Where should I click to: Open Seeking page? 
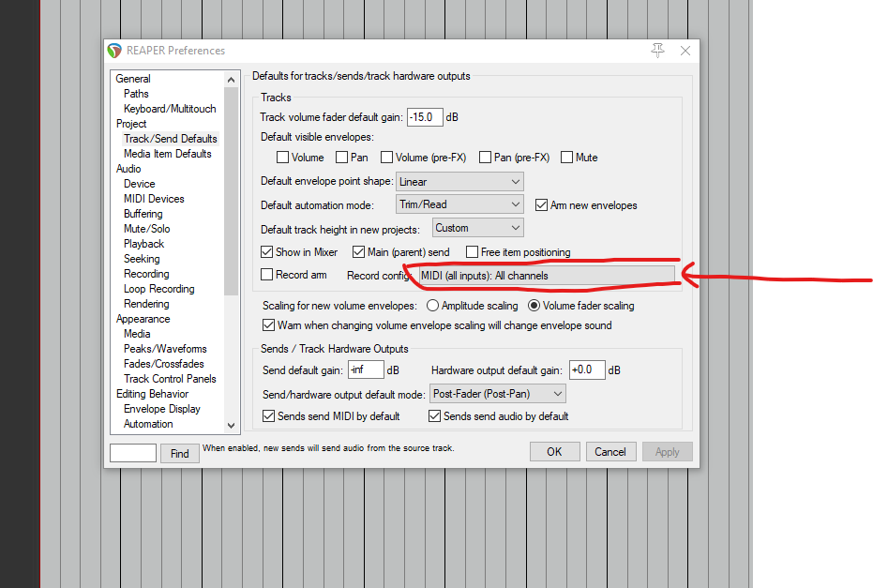click(x=142, y=259)
